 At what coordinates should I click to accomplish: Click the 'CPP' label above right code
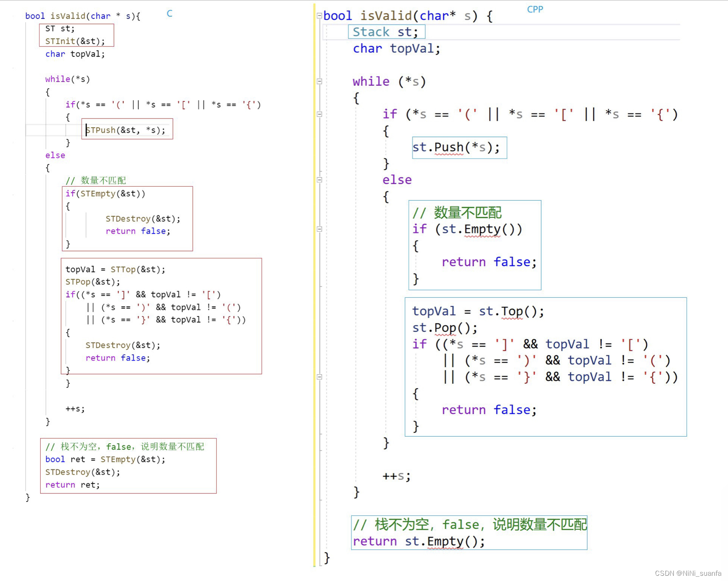click(x=535, y=9)
